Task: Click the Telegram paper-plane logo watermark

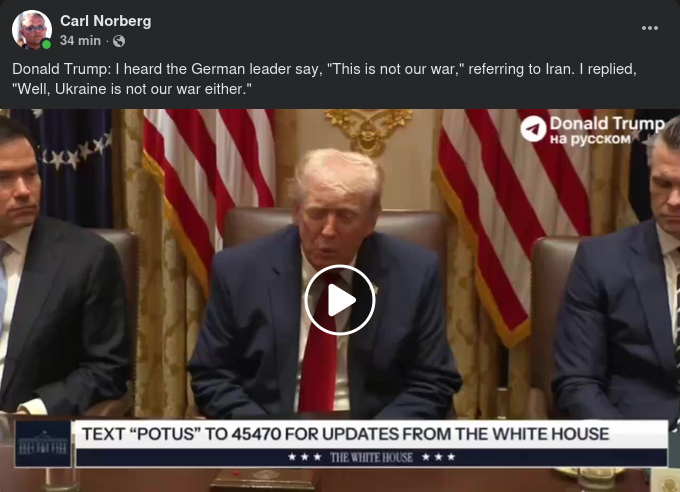Action: [533, 129]
